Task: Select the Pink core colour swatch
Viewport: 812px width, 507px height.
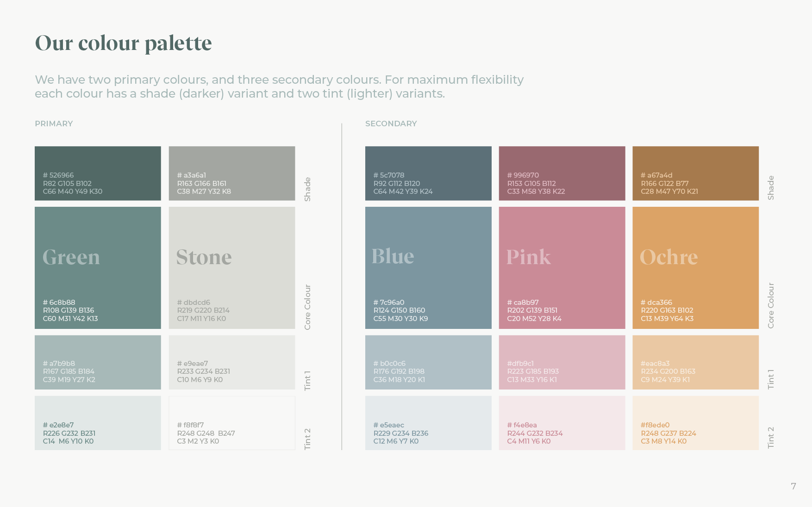Action: [x=562, y=267]
